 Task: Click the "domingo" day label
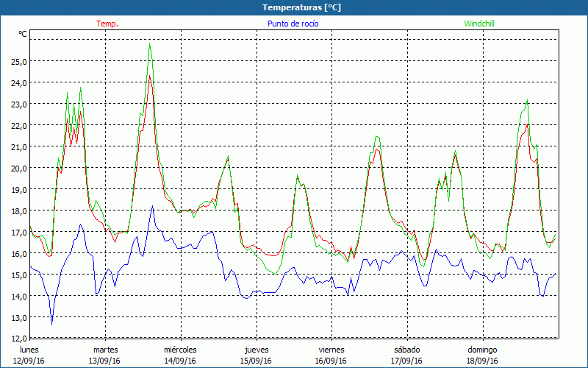coord(482,350)
